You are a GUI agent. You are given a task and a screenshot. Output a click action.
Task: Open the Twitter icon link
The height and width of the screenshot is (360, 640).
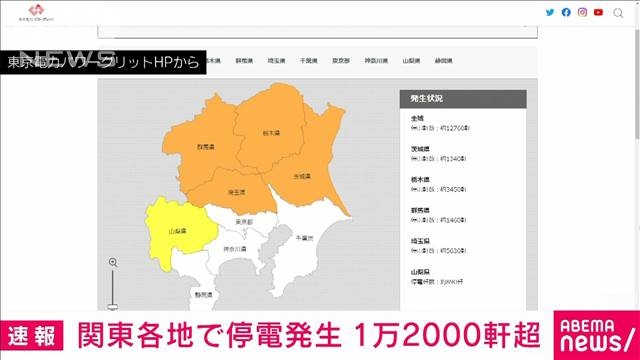click(x=550, y=12)
